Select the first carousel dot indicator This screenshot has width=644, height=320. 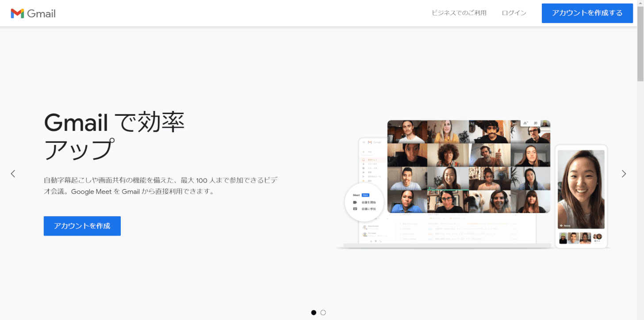click(314, 312)
